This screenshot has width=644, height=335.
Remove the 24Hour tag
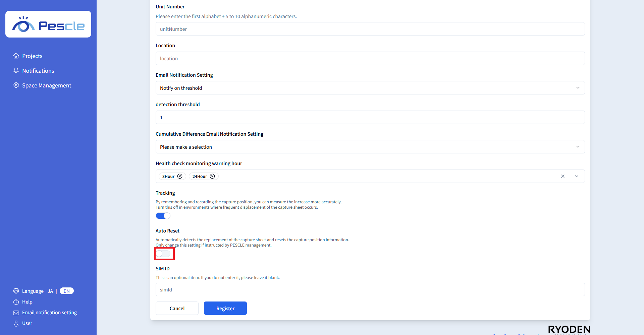coord(212,176)
